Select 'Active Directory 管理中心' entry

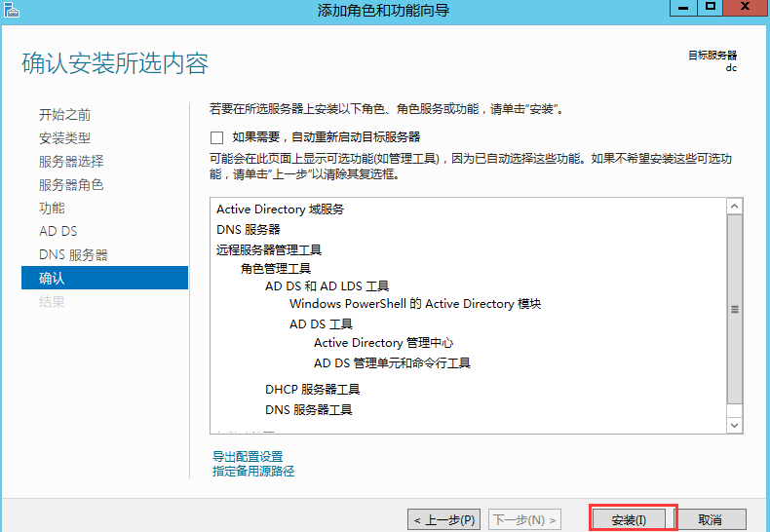pos(383,343)
